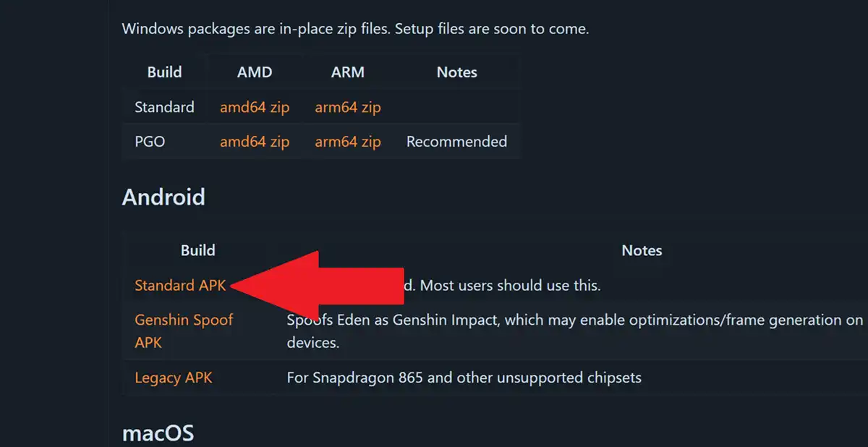Image resolution: width=868 pixels, height=447 pixels.
Task: Download the Legacy APK for Snapdragon 865
Action: point(174,378)
